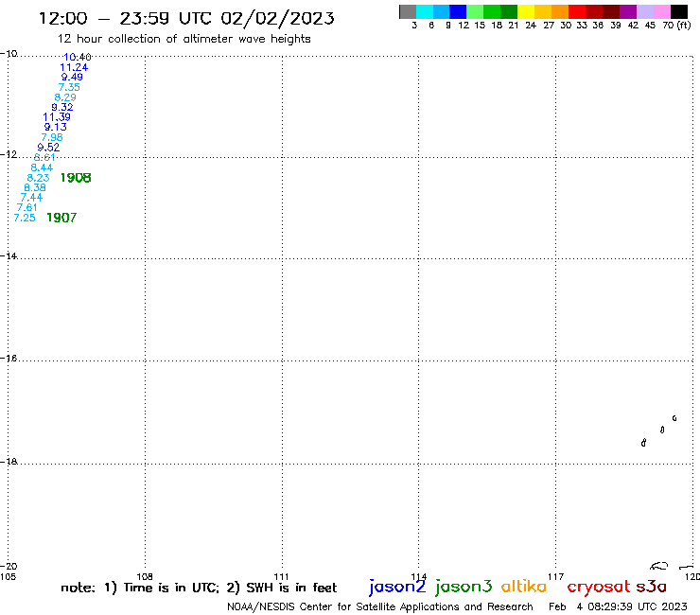Viewport: 700px width, 615px height.
Task: Click the 111 longitude axis label
Action: tap(281, 576)
